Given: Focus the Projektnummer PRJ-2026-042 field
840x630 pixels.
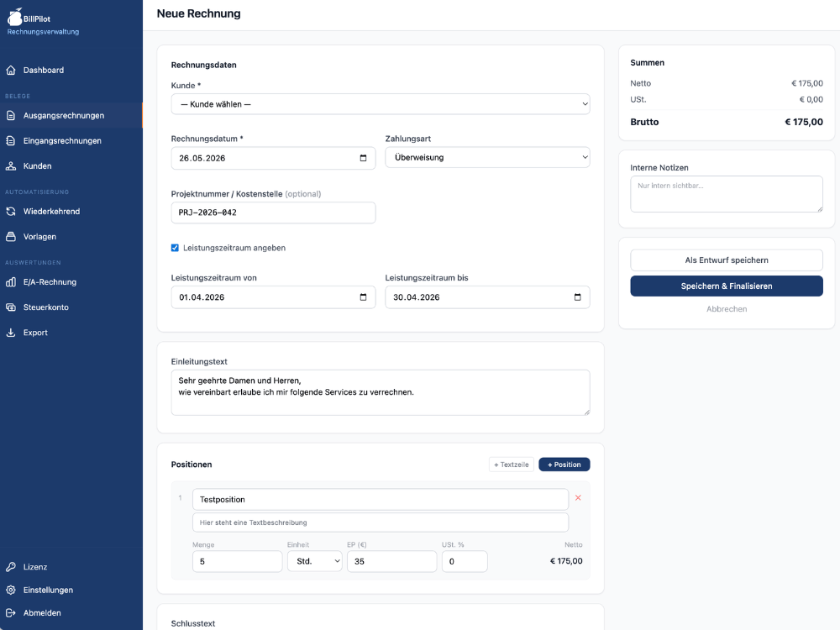Looking at the screenshot, I should pyautogui.click(x=273, y=213).
